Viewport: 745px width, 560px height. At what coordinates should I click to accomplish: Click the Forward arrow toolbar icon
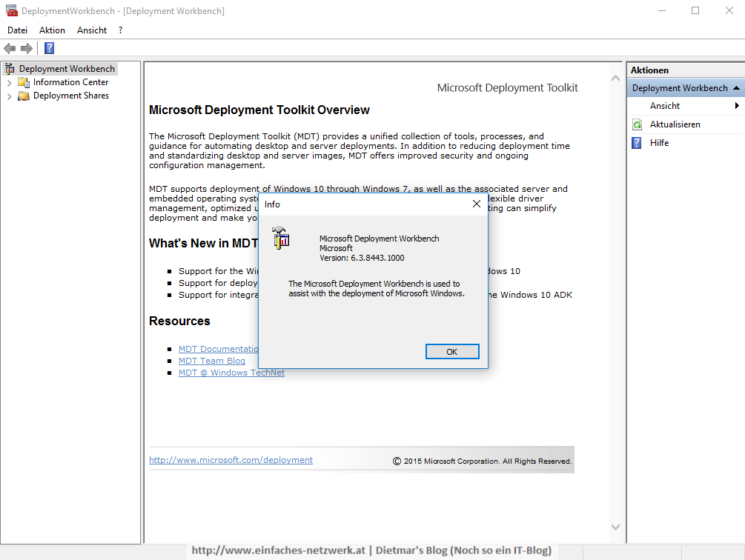27,48
